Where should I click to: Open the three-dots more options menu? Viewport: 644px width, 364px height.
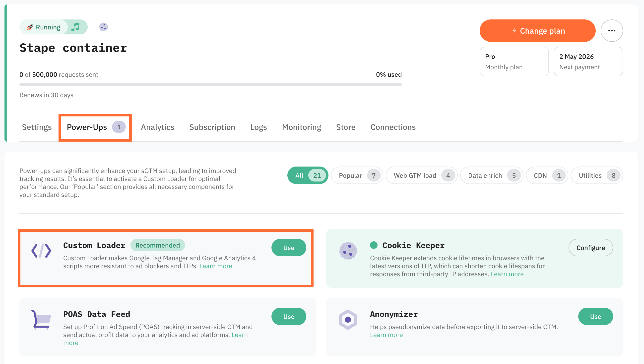point(611,31)
